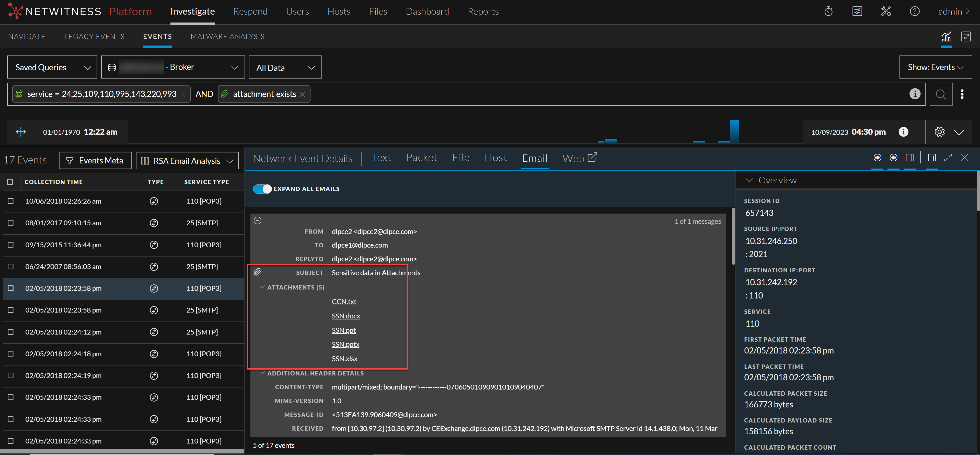Collapse the Attachments (5) section
Screen dimensions: 980x455
pos(262,287)
